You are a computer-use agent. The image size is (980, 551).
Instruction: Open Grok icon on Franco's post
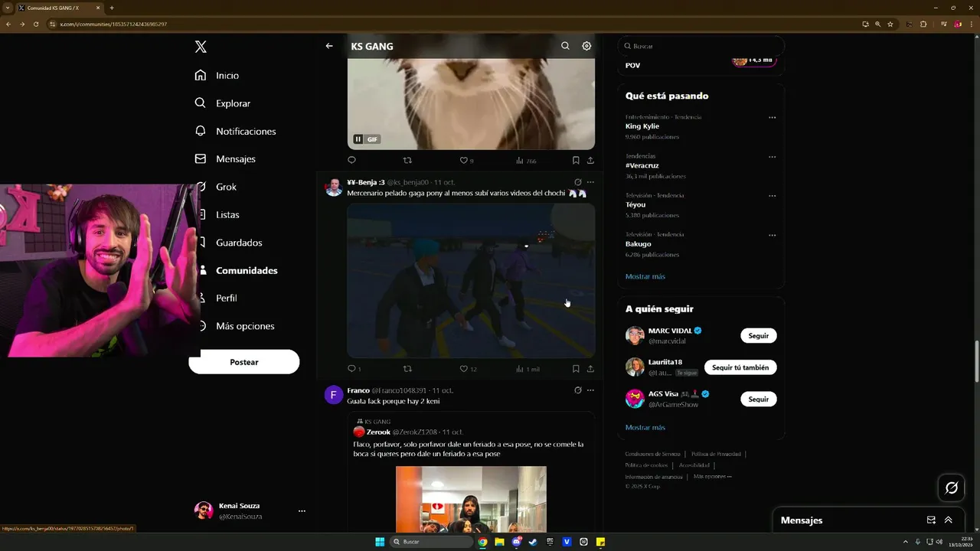578,390
